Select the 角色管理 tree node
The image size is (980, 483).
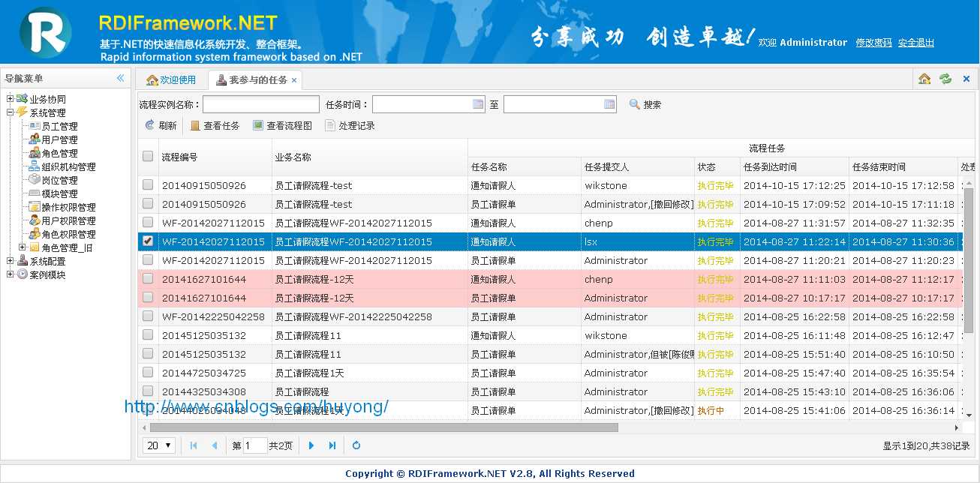(59, 153)
